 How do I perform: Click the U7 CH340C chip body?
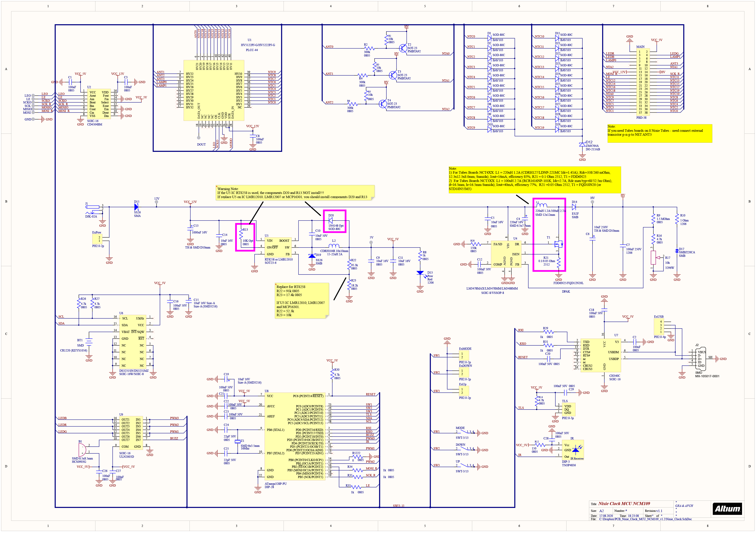coord(601,355)
